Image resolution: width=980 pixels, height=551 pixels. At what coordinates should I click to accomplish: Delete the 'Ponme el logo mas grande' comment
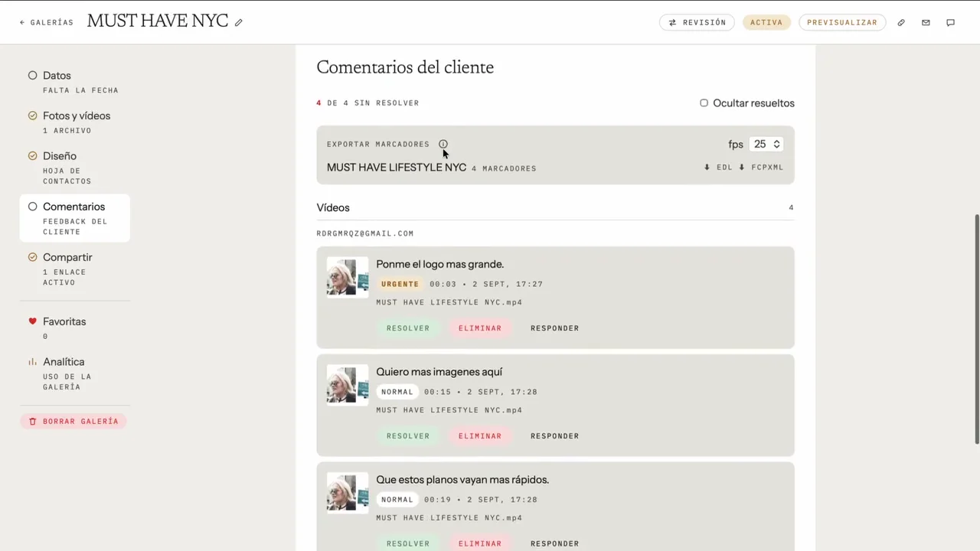pos(480,328)
